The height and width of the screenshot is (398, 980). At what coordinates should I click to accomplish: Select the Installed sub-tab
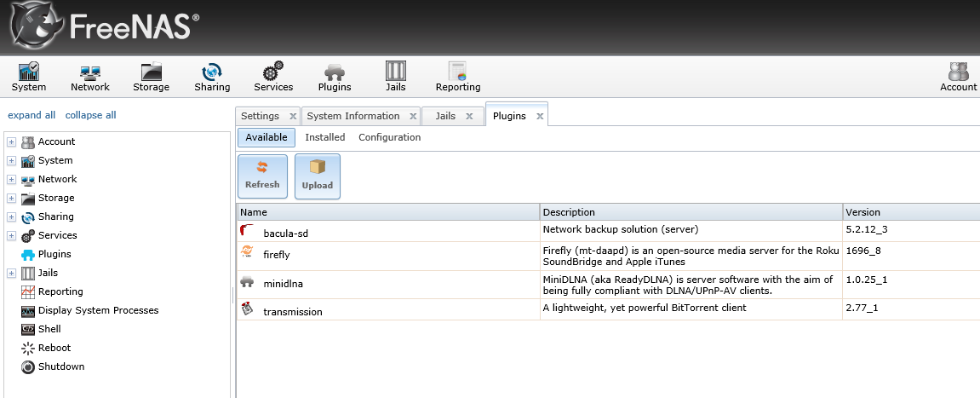pyautogui.click(x=325, y=138)
